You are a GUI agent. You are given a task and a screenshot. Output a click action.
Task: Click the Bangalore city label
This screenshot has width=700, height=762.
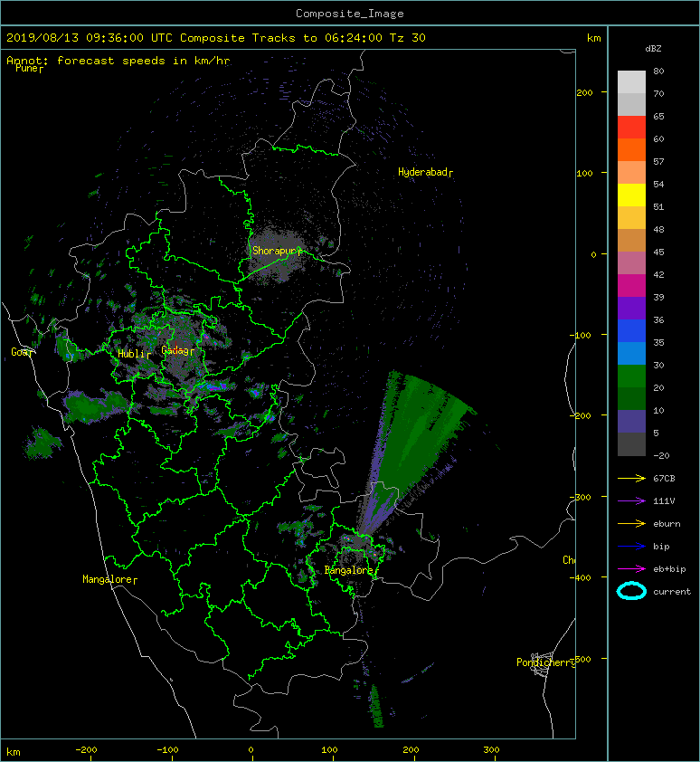click(348, 570)
